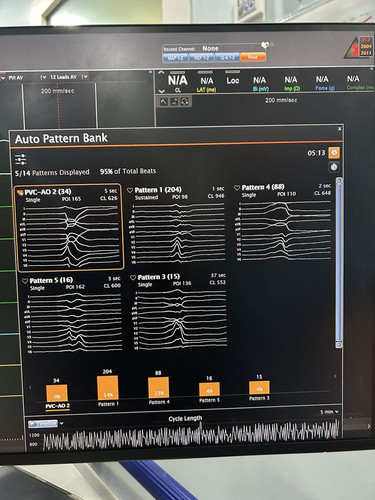Click the pattern list vertical scrollbar thumb
This screenshot has height=500, width=375.
(339, 263)
